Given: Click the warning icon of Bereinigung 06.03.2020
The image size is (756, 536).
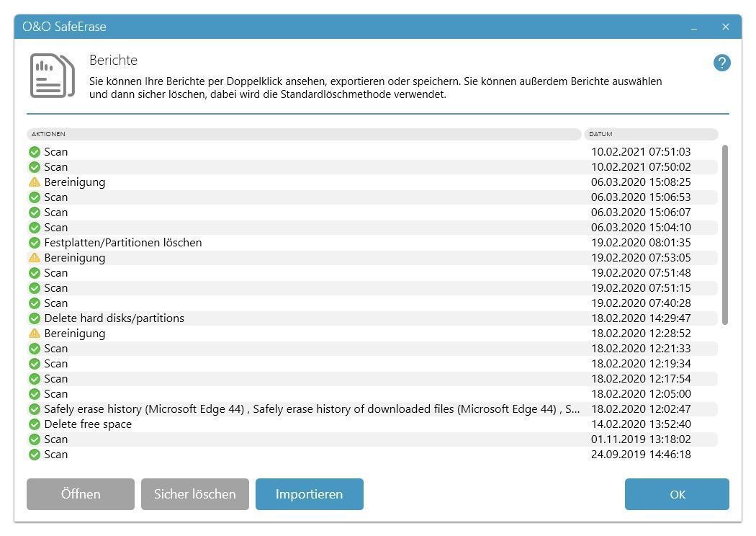Looking at the screenshot, I should [35, 182].
